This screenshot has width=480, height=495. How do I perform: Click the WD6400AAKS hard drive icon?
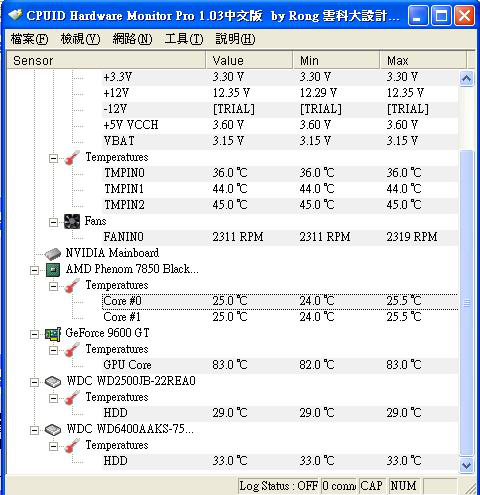(x=53, y=430)
